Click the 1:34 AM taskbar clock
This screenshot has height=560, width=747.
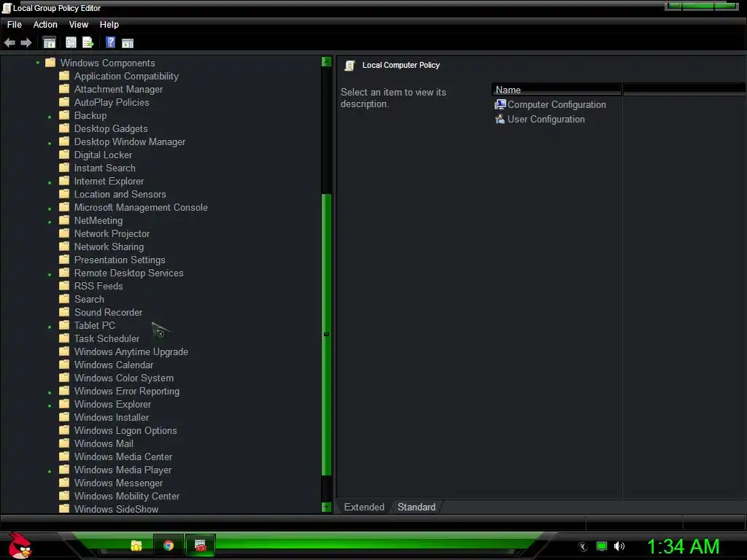[683, 546]
